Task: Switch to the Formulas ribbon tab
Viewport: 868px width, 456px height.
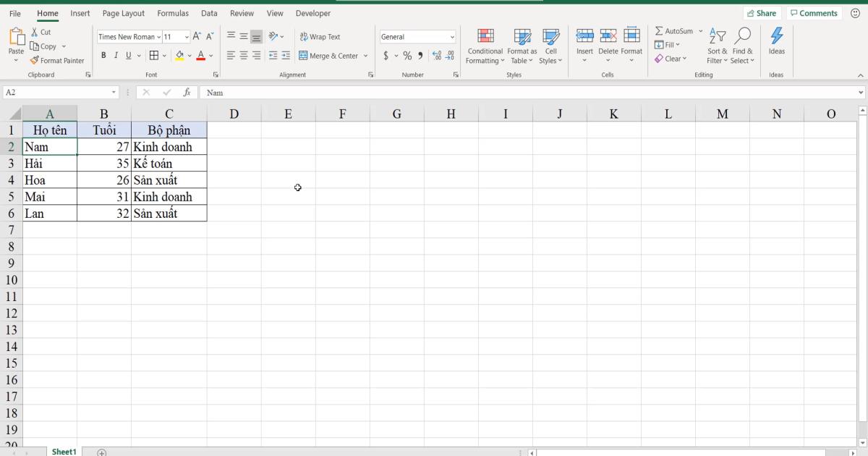Action: [173, 13]
